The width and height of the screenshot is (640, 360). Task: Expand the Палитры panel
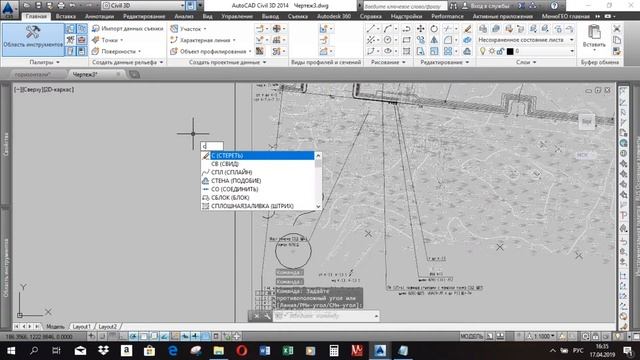[x=44, y=62]
